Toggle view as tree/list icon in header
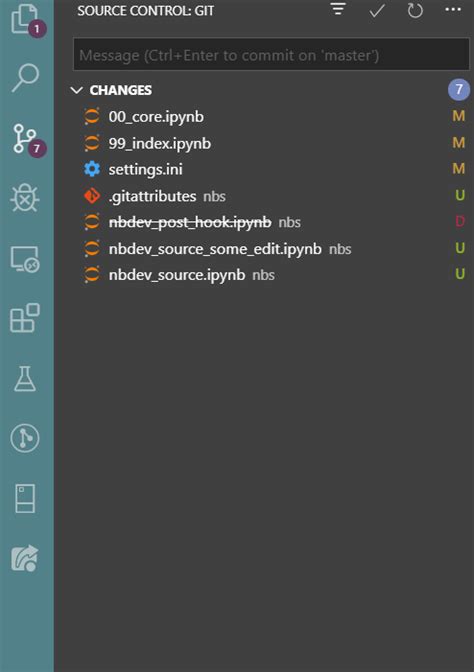Viewport: 474px width, 672px height. point(338,9)
